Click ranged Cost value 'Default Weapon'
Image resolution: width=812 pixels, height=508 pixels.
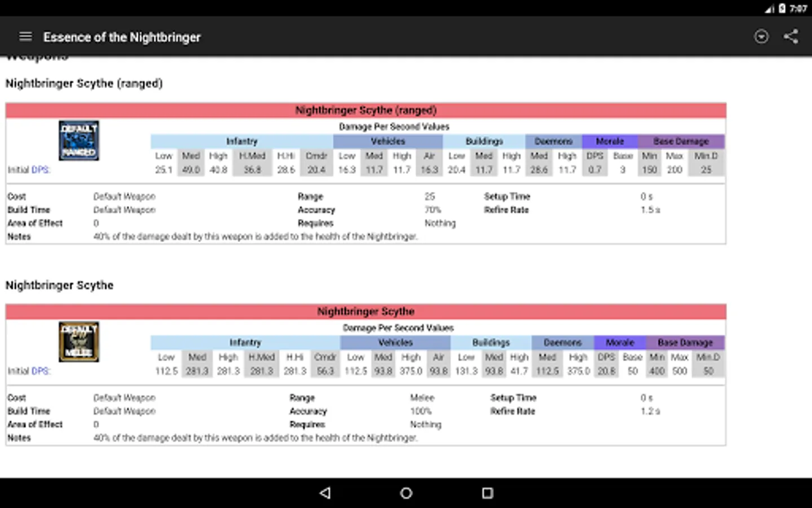point(124,196)
